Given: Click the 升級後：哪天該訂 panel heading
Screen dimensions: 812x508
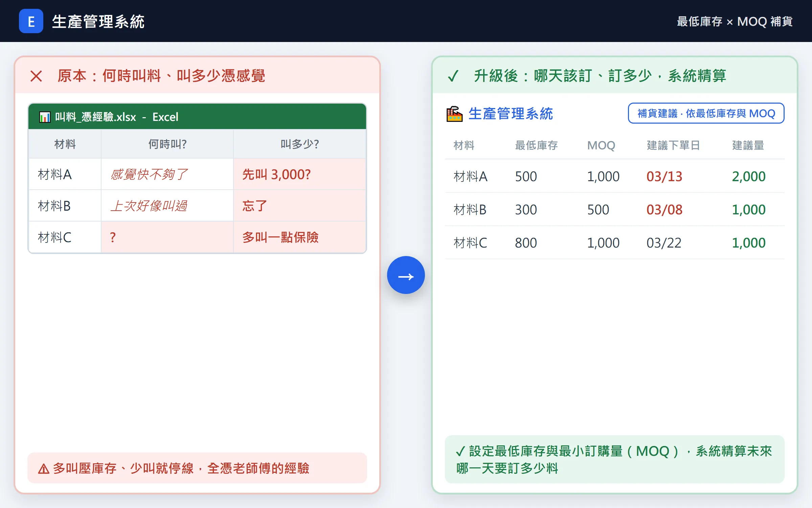Looking at the screenshot, I should pos(600,76).
